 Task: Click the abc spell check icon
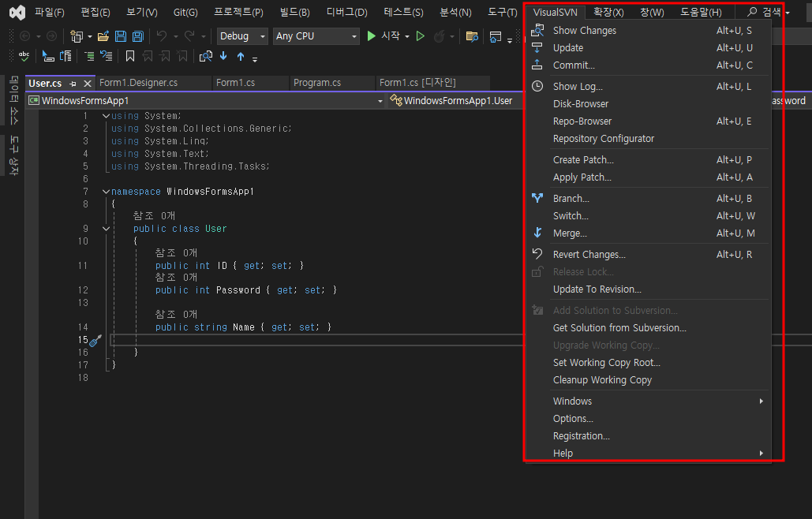click(x=24, y=56)
